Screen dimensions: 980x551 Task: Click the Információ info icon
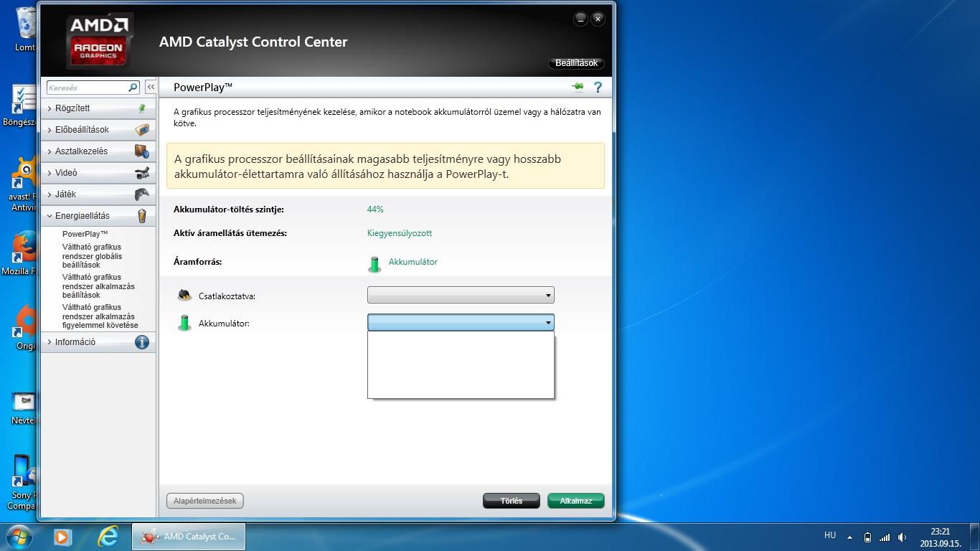[141, 342]
